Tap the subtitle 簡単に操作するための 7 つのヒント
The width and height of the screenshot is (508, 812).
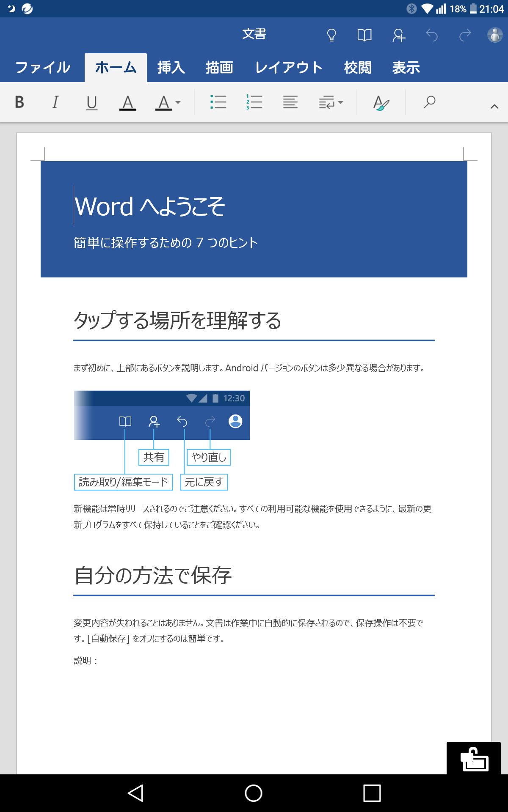166,243
